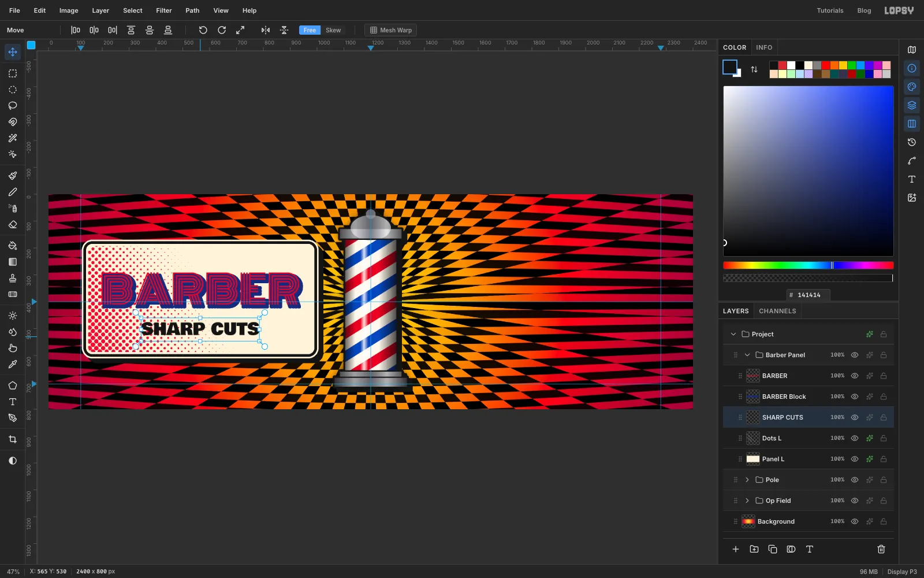Screen dimensions: 924x578
Task: Click the 47% zoom level readout
Action: pos(13,572)
